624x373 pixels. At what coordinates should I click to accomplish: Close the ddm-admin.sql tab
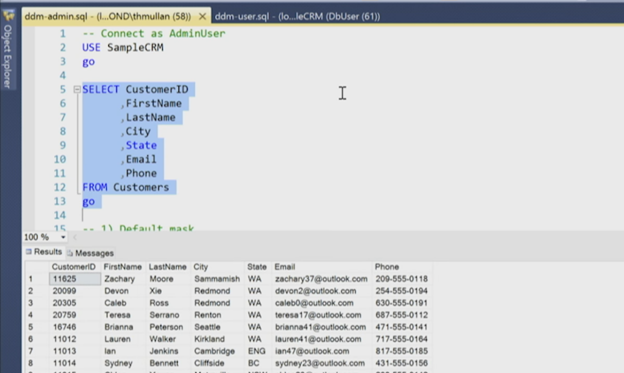tap(202, 16)
